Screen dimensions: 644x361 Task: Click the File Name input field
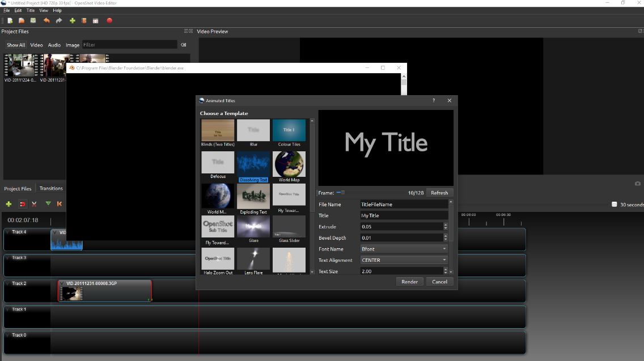(404, 204)
